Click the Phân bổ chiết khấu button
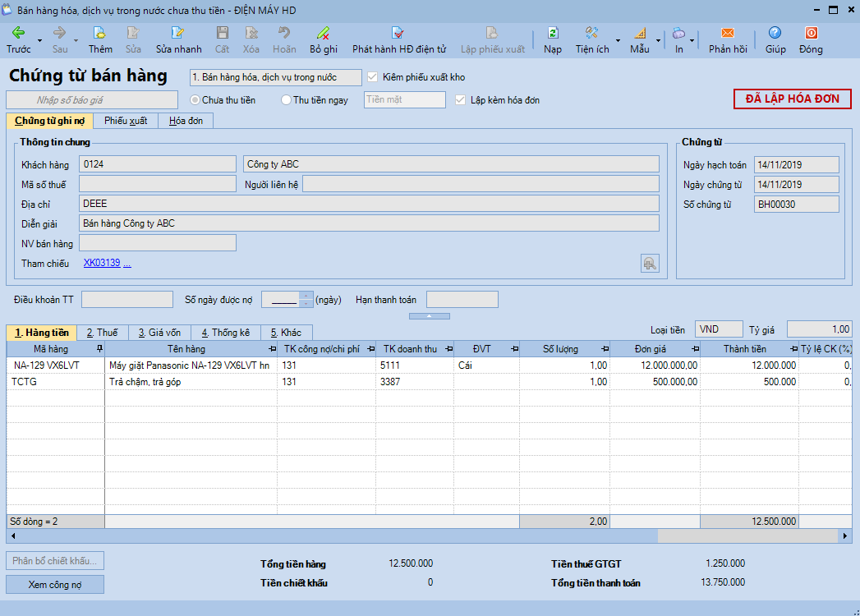Screen dimensions: 860x616 point(55,561)
